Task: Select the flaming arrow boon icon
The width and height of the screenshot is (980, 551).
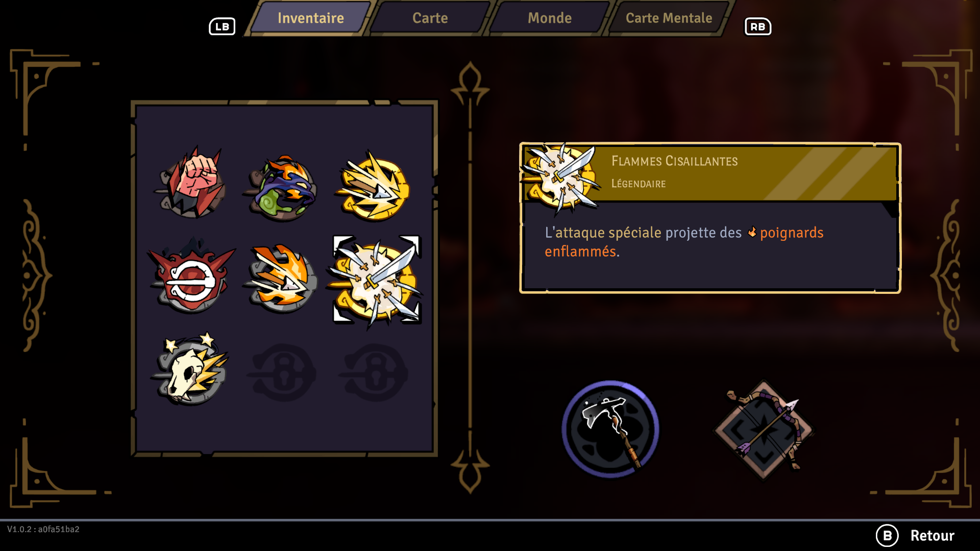Action: pos(281,279)
